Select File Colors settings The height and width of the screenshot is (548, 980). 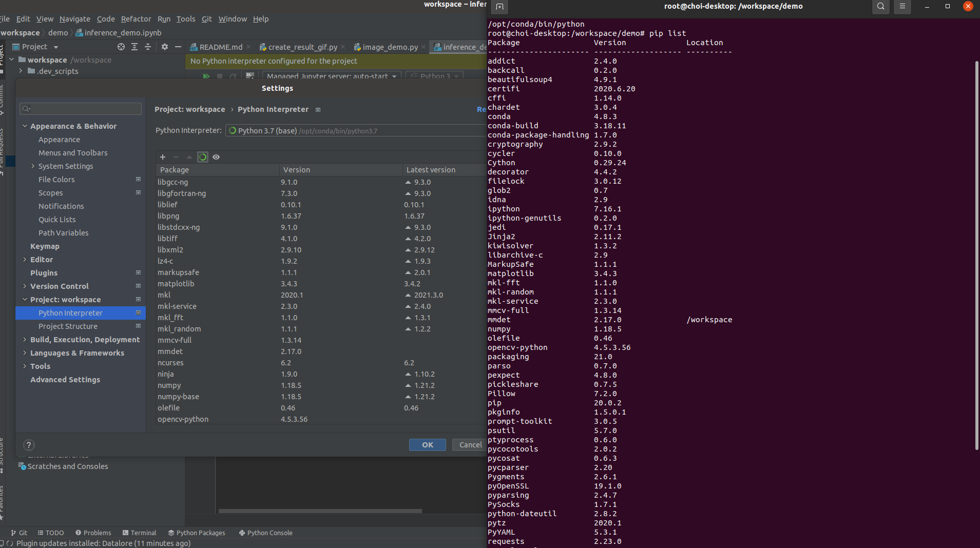[56, 180]
